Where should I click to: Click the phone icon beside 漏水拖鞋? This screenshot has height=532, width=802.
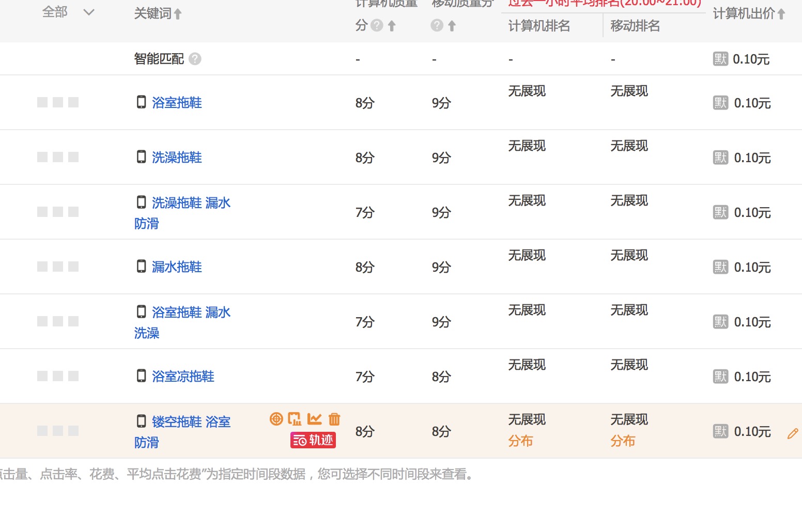141,265
